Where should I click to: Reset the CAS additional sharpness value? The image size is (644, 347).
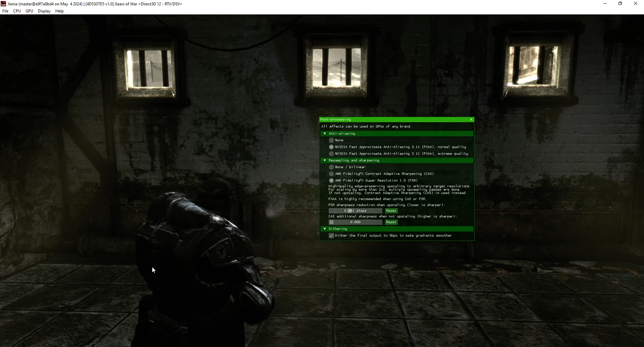[391, 222]
